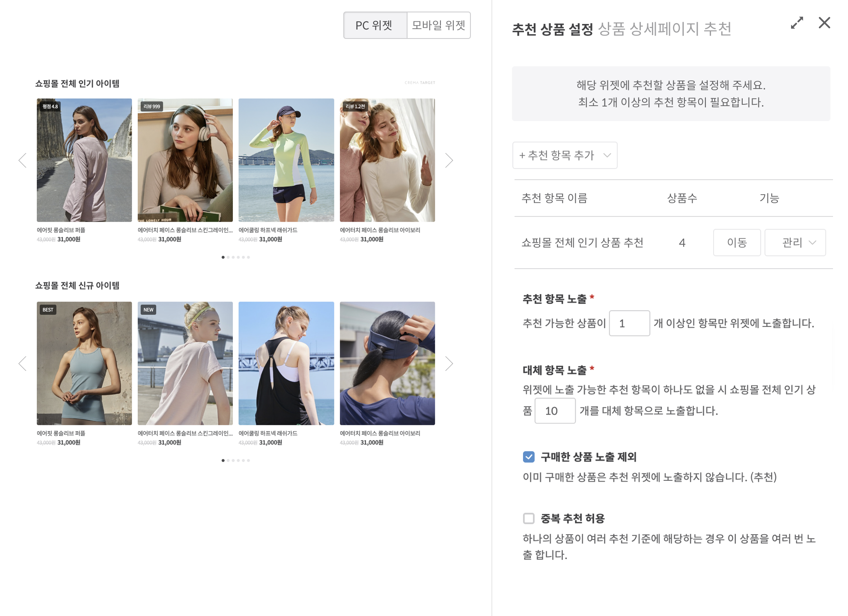Click next arrow on 인기 아이템 carousel
Screen dimensions: 848x616
(449, 160)
